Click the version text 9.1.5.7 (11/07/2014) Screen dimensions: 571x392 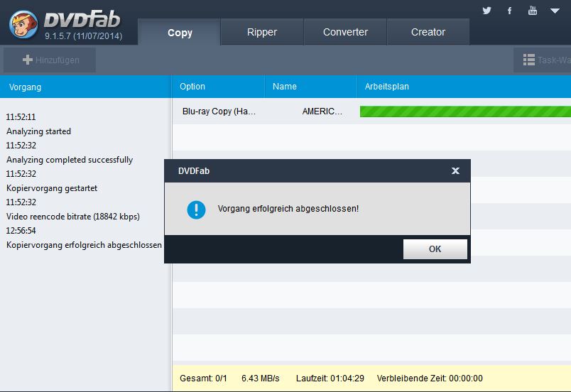pyautogui.click(x=83, y=36)
